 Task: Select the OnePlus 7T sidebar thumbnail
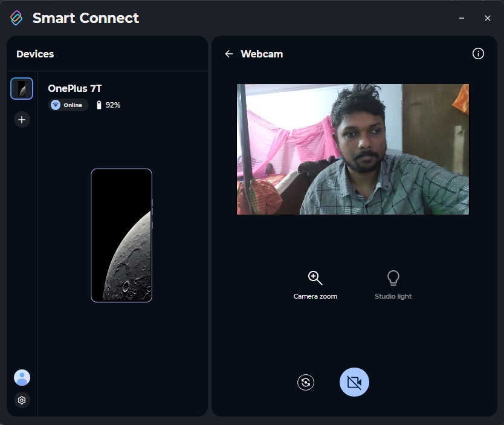[22, 88]
